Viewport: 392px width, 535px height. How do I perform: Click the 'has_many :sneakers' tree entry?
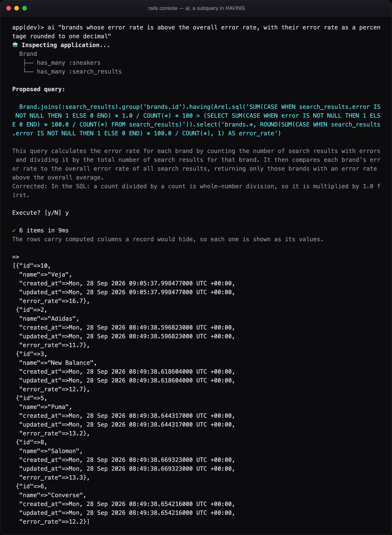68,63
